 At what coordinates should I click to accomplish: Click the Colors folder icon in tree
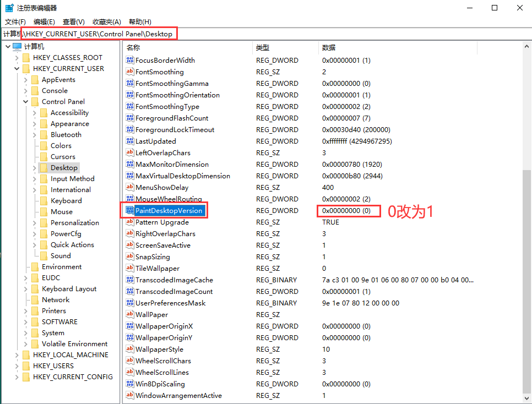[44, 146]
